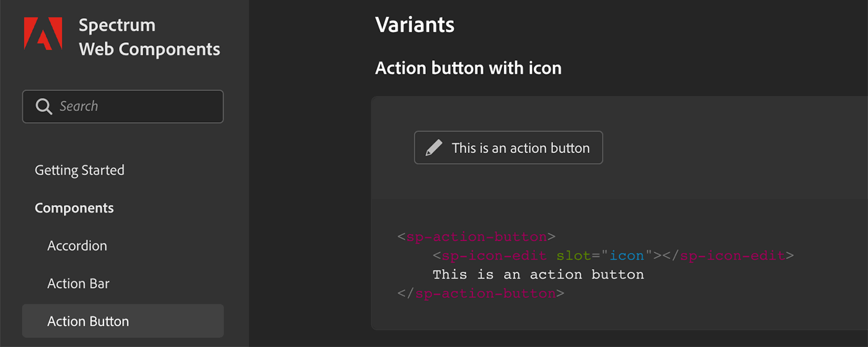Image resolution: width=868 pixels, height=347 pixels.
Task: Click the Spectrum Web Components site title
Action: pos(149,37)
